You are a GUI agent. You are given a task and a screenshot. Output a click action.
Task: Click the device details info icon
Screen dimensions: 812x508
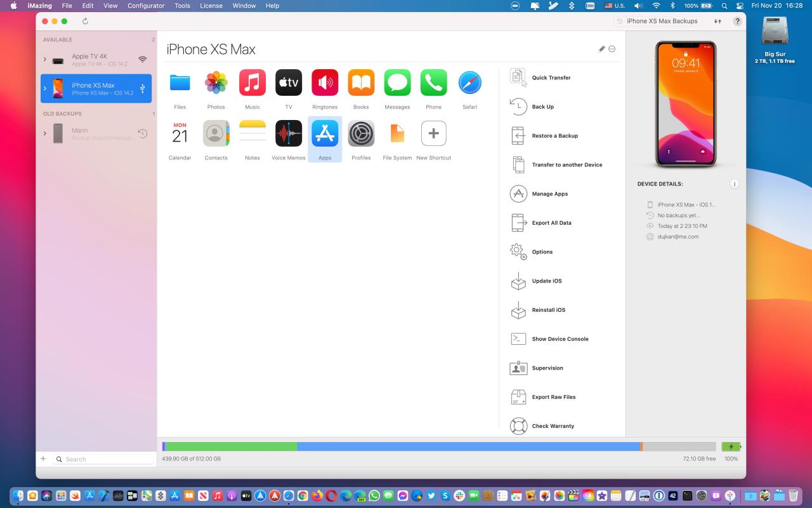click(x=734, y=184)
